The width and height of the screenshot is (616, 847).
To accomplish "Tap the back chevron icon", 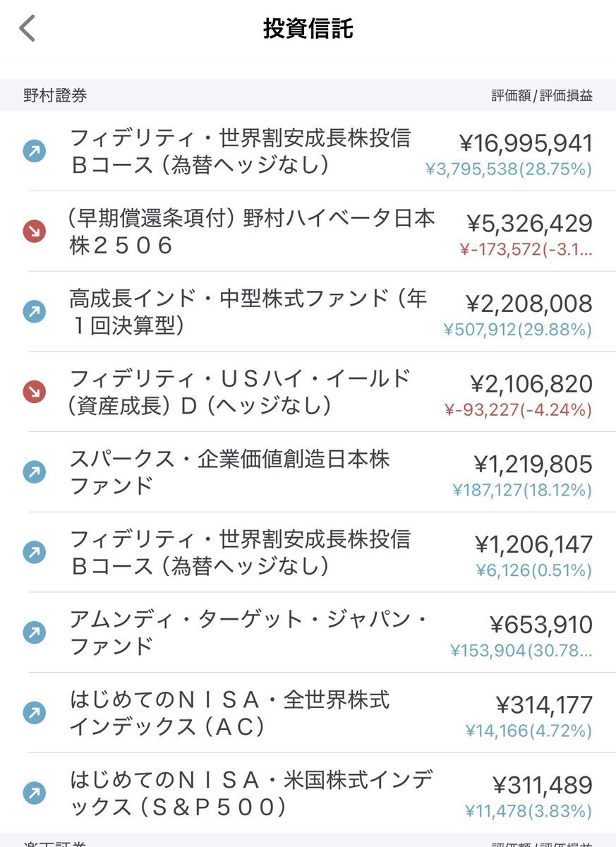I will 27,28.
